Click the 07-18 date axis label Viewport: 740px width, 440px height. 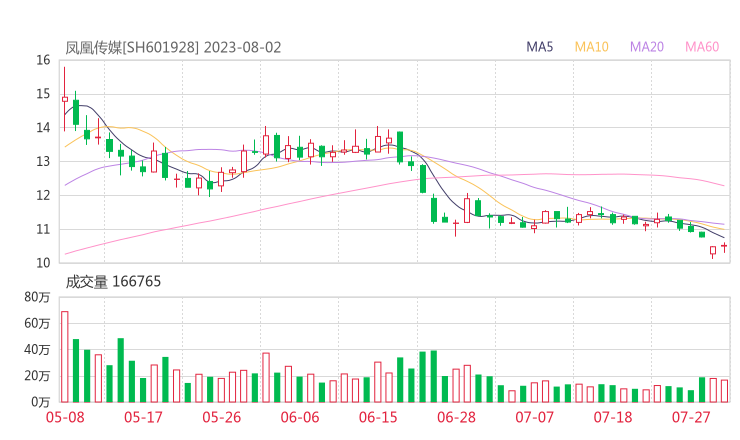(x=613, y=417)
